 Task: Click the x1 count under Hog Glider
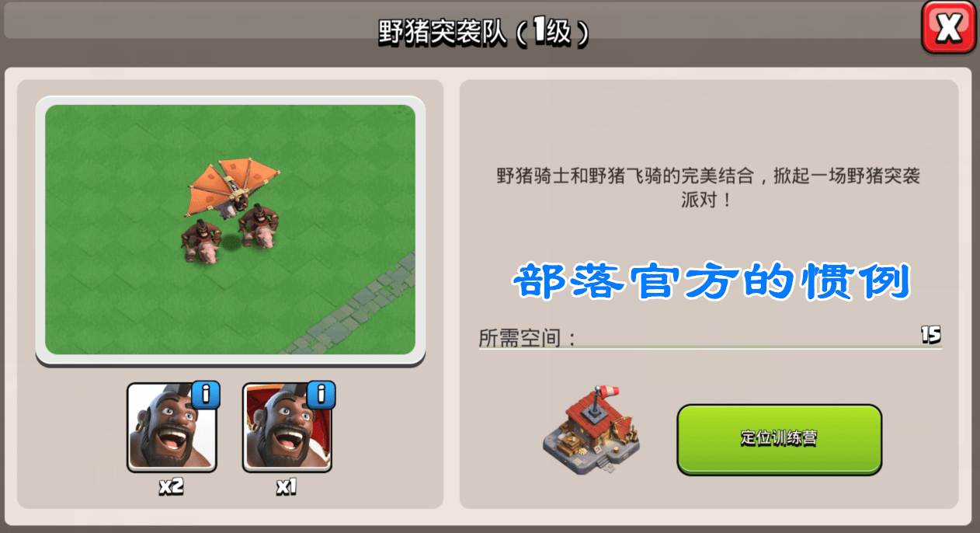coord(287,487)
